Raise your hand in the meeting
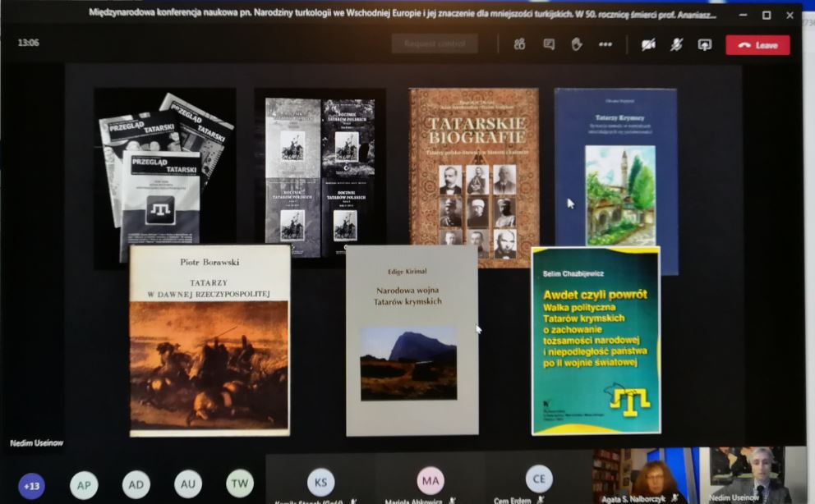This screenshot has height=504, width=815. [x=577, y=44]
